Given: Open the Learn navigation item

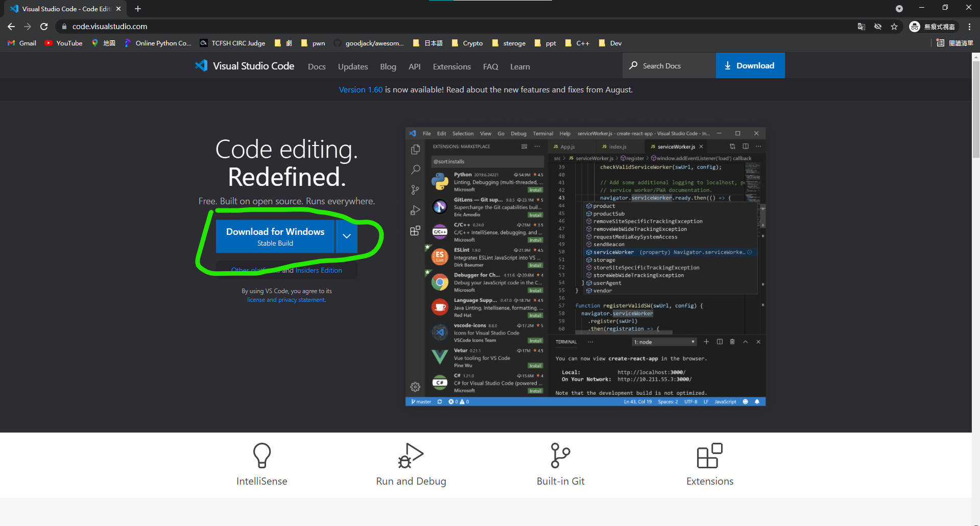Looking at the screenshot, I should (520, 66).
